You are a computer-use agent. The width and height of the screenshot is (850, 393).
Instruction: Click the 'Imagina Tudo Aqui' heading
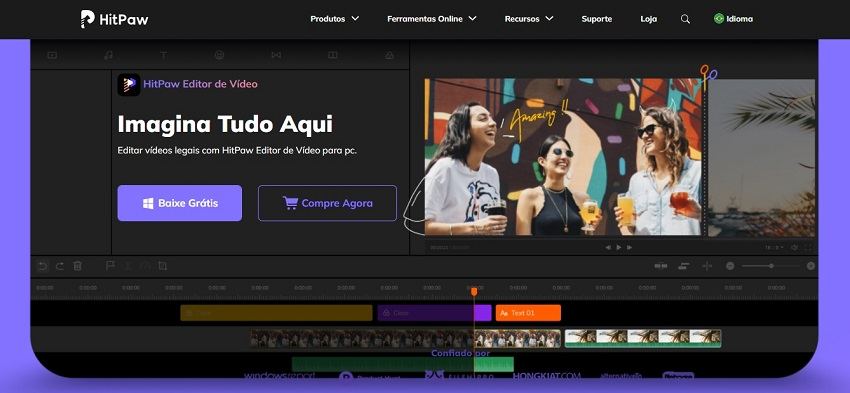(225, 125)
